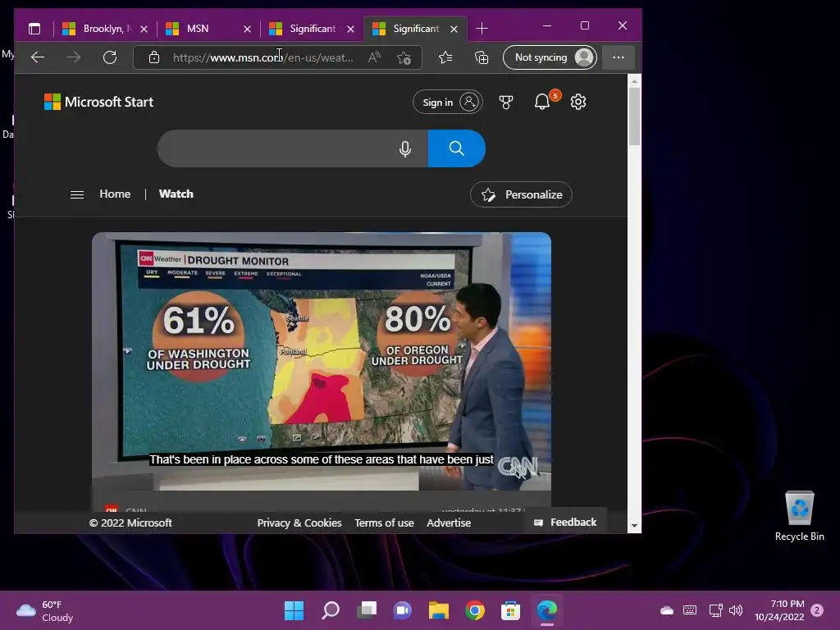Open the notification center badge

(817, 610)
